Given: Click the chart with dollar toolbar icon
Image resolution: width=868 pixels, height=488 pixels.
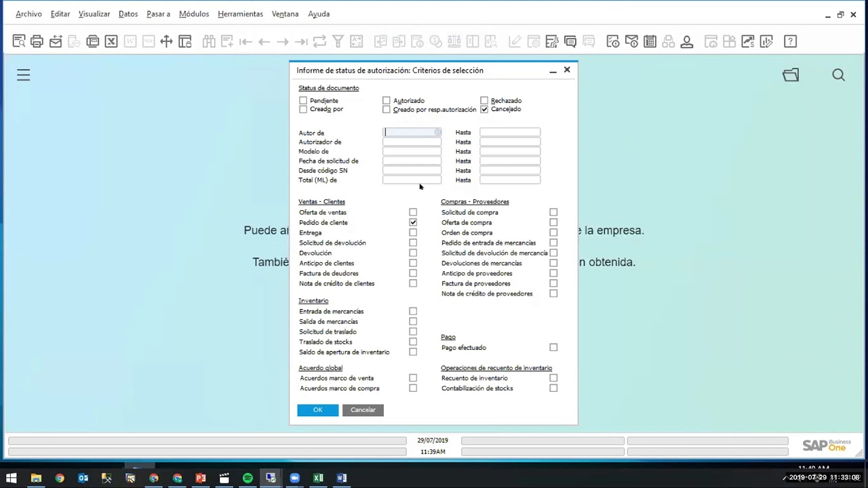Looking at the screenshot, I should coord(748,41).
